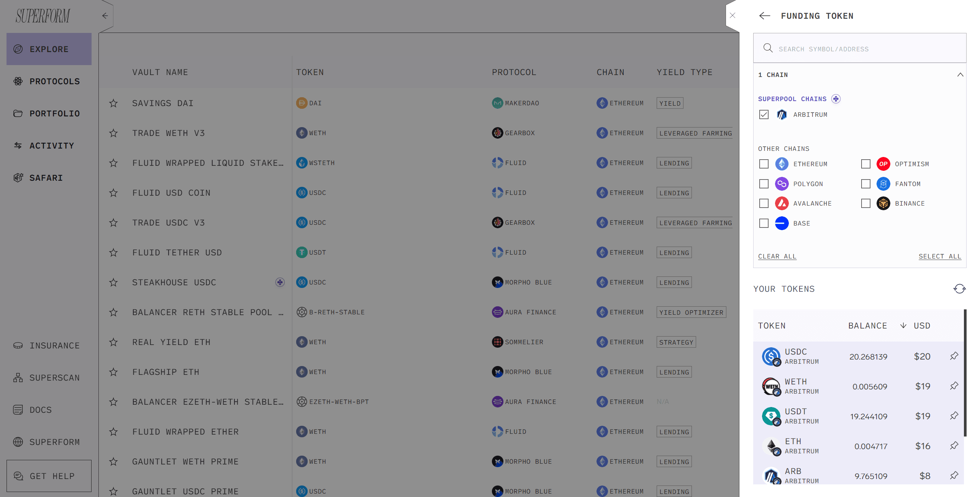Star the Fluid Wrapped Ether vault
Viewport: 980px width, 497px height.
[113, 432]
